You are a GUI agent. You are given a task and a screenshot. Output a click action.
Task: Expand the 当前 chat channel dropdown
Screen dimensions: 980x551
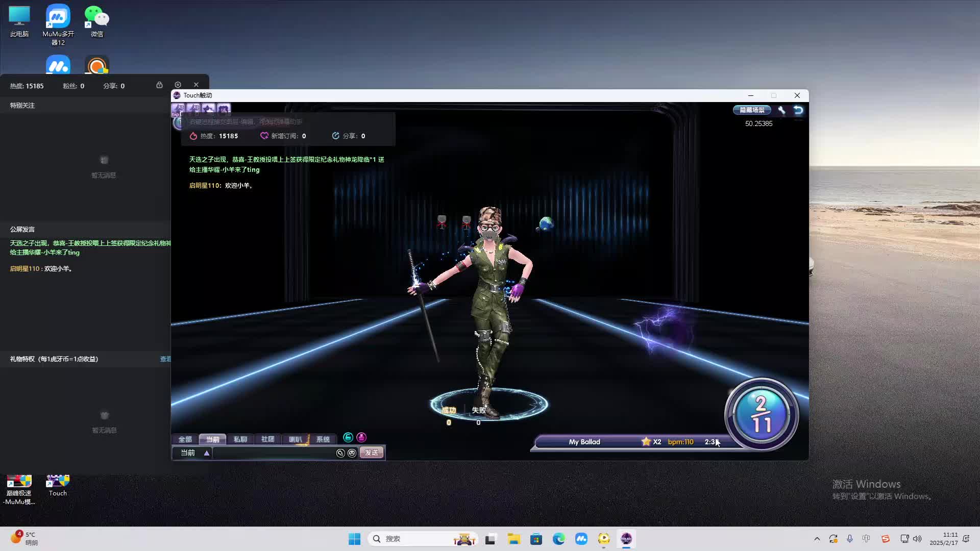(x=207, y=453)
